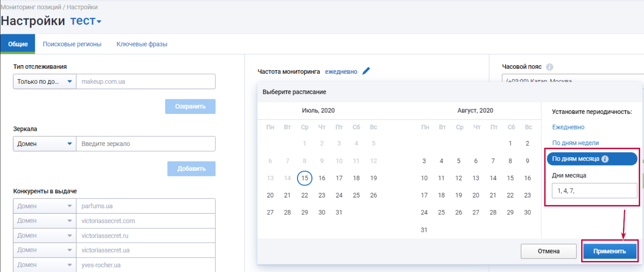The height and width of the screenshot is (272, 644).
Task: Click the info icon in По дням месяца
Action: pyautogui.click(x=605, y=159)
